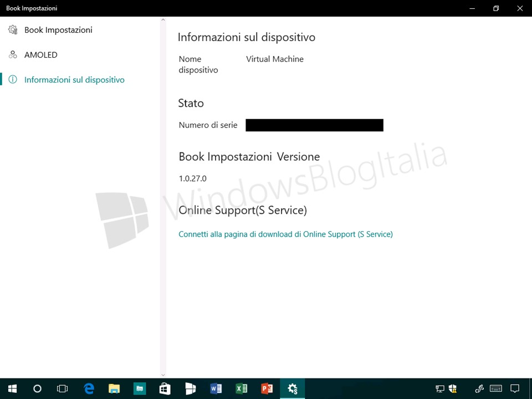The image size is (532, 399).
Task: Open Online Support (S Service) download link
Action: 286,234
